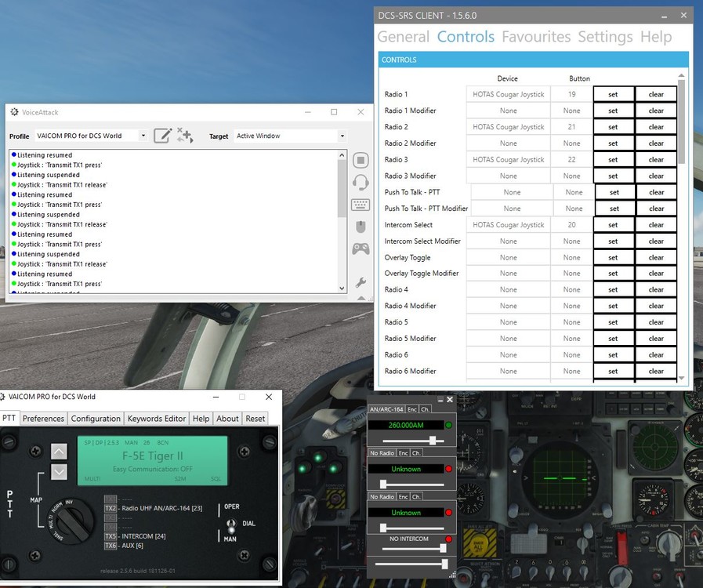Click clear for Radio 6
The image size is (703, 588).
[x=656, y=355]
